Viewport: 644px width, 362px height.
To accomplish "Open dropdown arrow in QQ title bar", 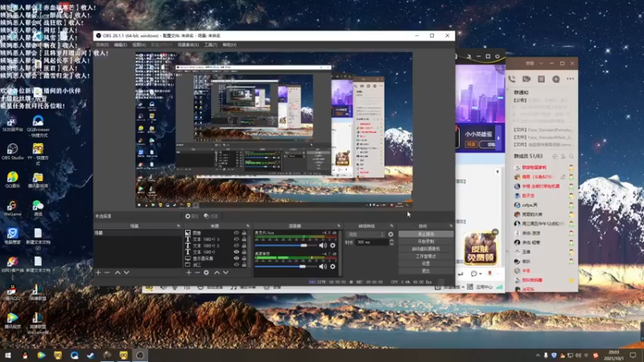I will 541,64.
